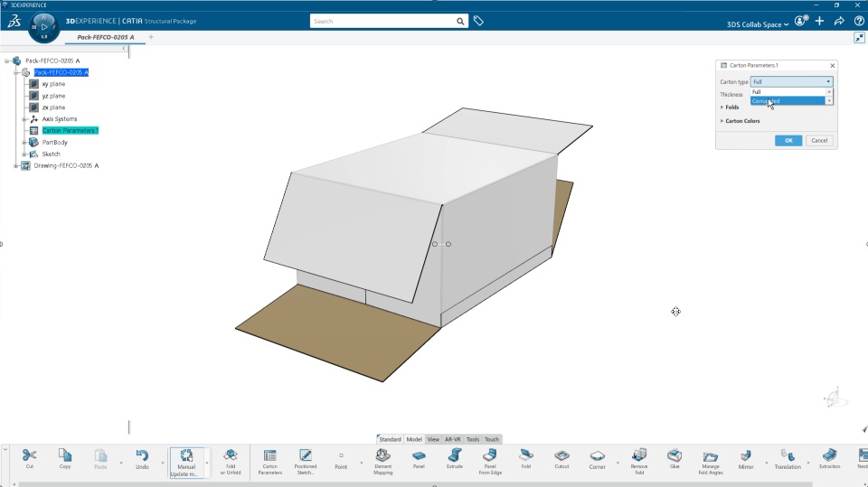Select the Cutout tool
The width and height of the screenshot is (868, 487).
pyautogui.click(x=561, y=459)
